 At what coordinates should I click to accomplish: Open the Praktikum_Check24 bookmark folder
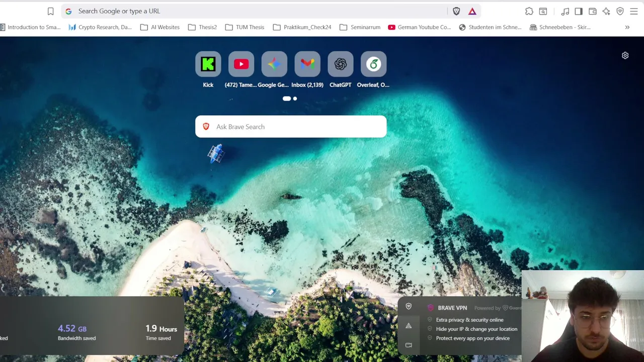(x=302, y=27)
